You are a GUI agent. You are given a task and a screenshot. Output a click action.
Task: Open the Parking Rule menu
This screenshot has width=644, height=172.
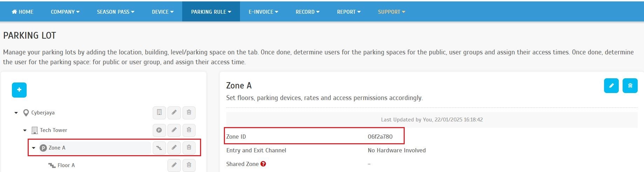tap(211, 12)
